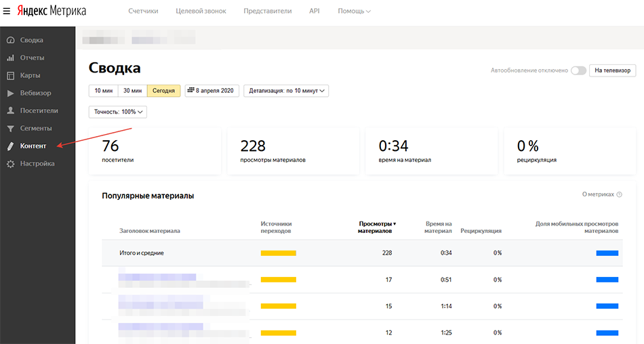Click the Сегменты funnel icon

[x=11, y=129]
